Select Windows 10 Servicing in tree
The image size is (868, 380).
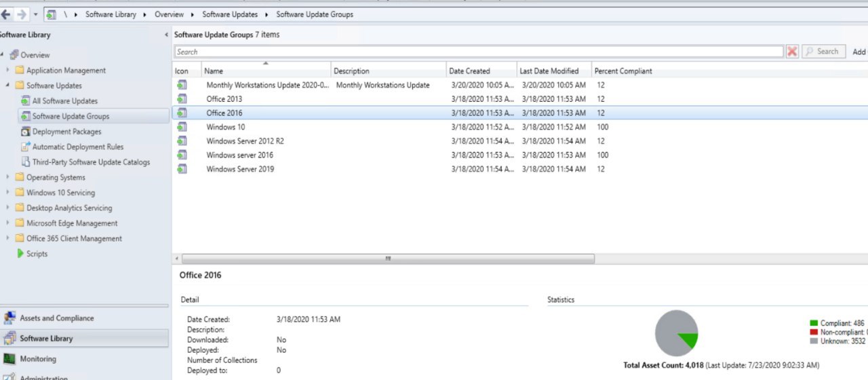pyautogui.click(x=60, y=193)
